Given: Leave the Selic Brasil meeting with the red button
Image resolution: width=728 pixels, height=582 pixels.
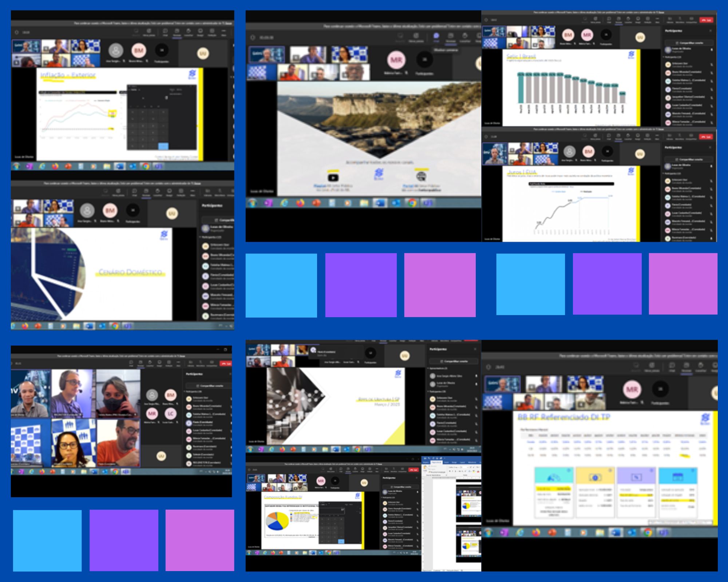Looking at the screenshot, I should click(x=707, y=20).
